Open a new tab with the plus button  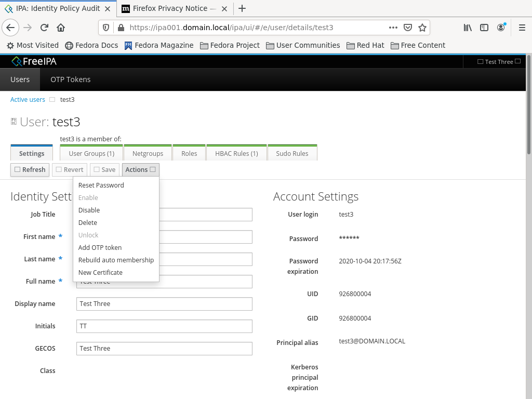coord(242,8)
